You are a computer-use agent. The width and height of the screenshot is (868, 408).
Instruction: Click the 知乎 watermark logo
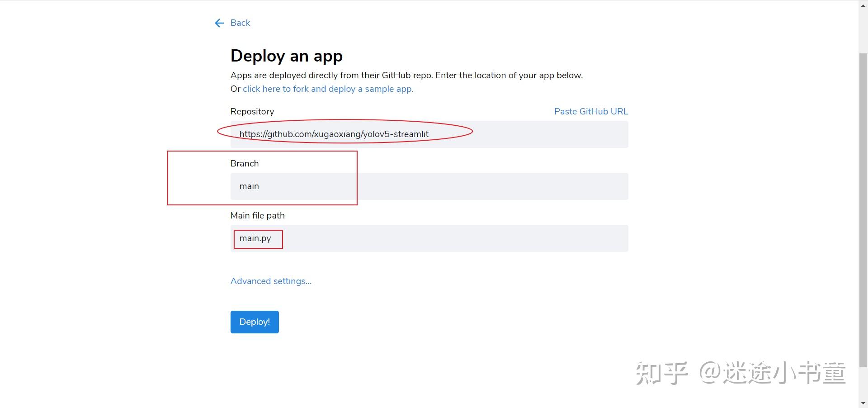point(661,373)
